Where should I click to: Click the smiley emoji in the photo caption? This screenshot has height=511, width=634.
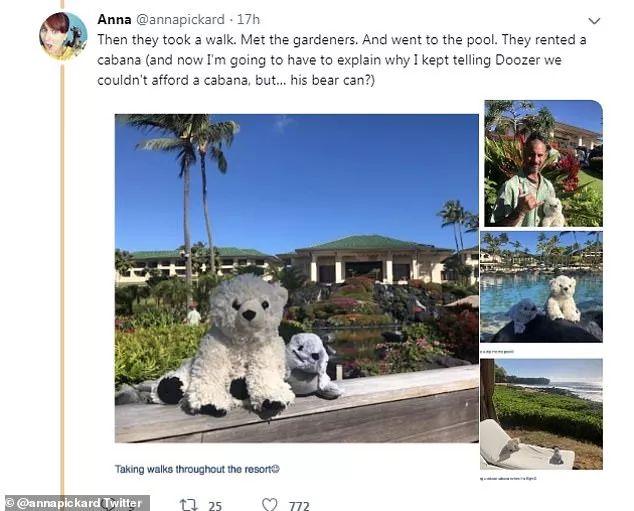click(x=275, y=469)
